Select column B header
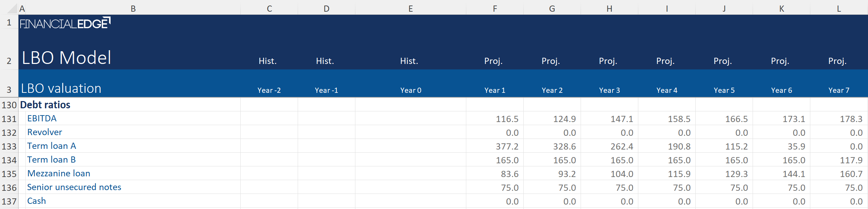Viewport: 868px width, 209px height. click(133, 9)
